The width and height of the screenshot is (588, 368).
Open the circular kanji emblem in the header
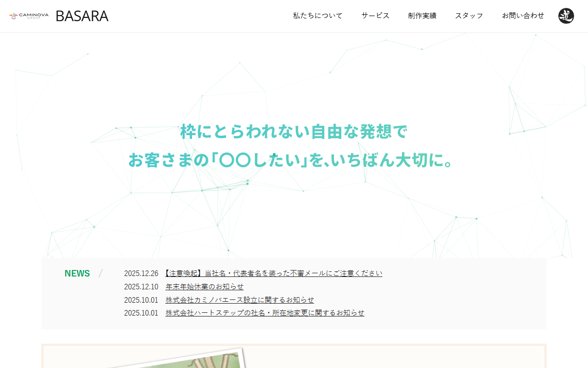pos(566,16)
